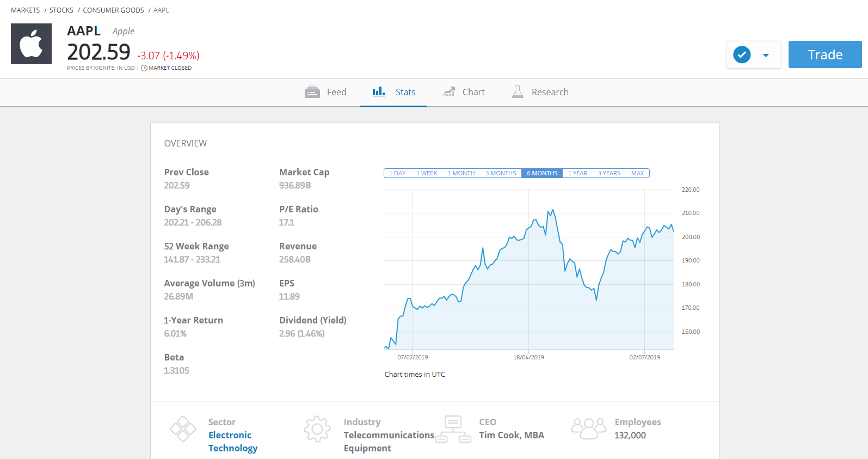Image resolution: width=868 pixels, height=459 pixels.
Task: Click the Feed tab icon
Action: [312, 92]
